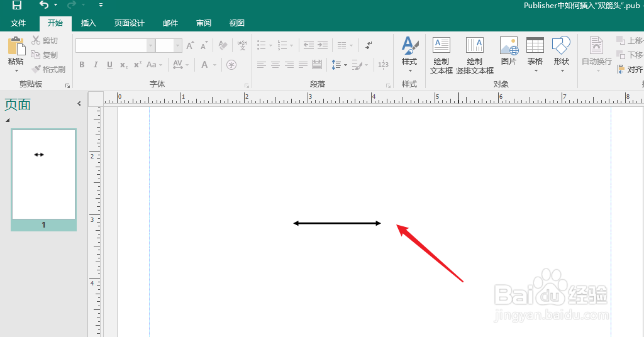Center align text

coord(275,64)
